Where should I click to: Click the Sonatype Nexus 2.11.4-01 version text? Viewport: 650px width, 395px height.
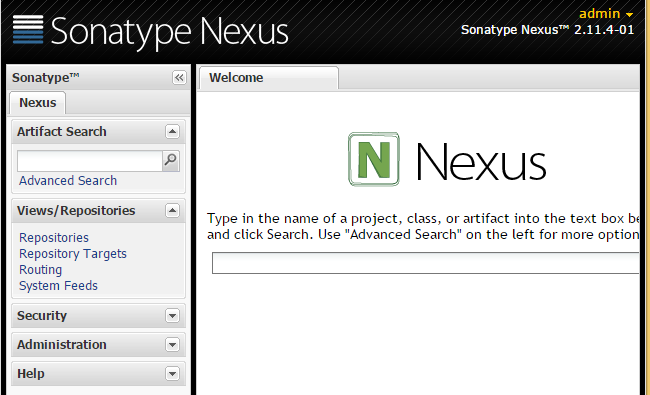point(548,30)
